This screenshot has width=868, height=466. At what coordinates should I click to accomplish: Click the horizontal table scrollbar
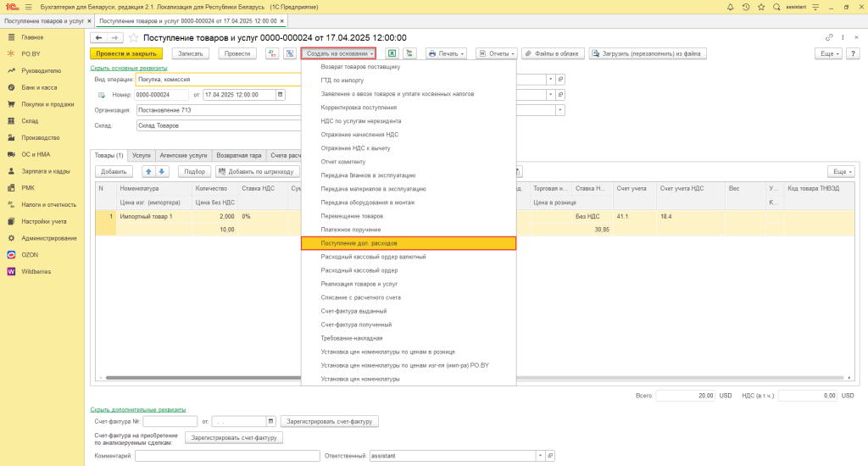(x=475, y=378)
